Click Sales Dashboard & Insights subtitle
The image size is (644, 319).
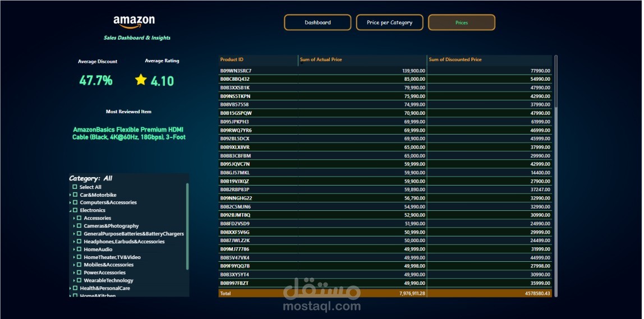137,38
